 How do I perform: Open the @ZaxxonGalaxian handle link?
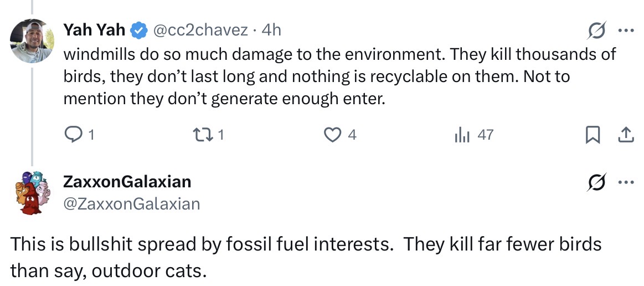[x=132, y=203]
